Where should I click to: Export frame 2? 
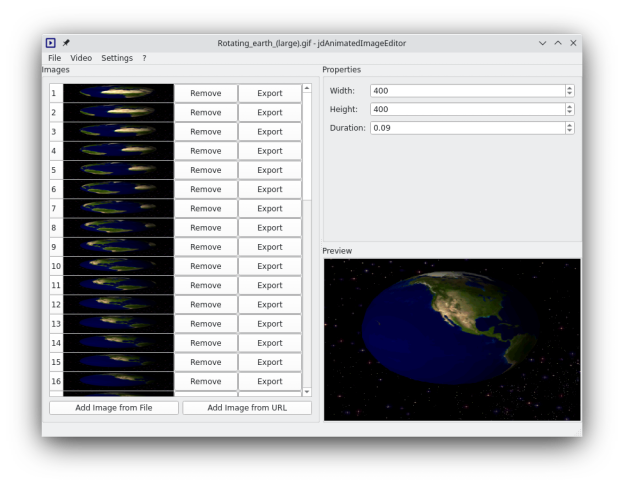tap(270, 112)
